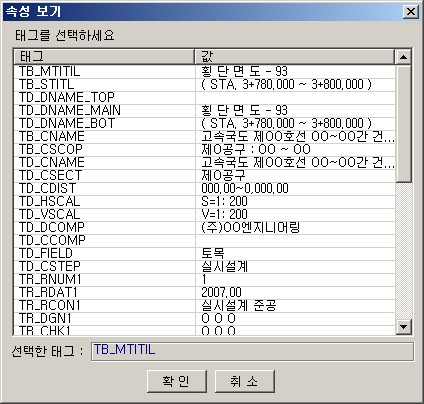424x404 pixels.
Task: Click the 값 column header
Action: [295, 57]
